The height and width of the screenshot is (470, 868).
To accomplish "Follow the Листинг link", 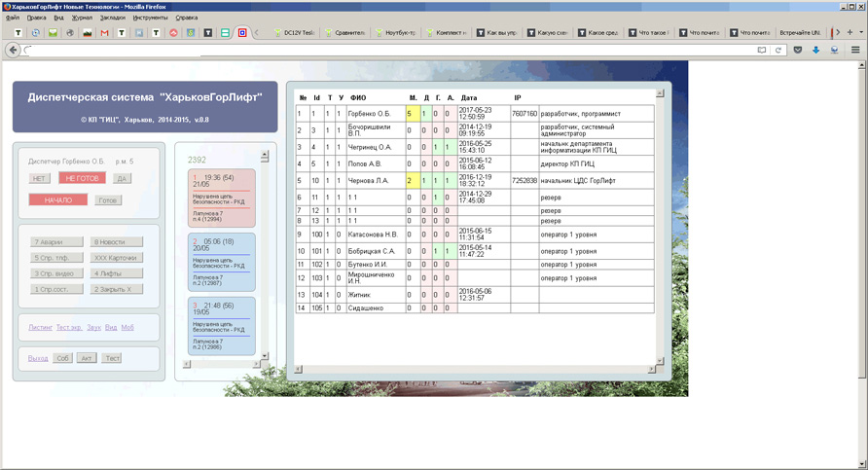I will click(x=41, y=327).
